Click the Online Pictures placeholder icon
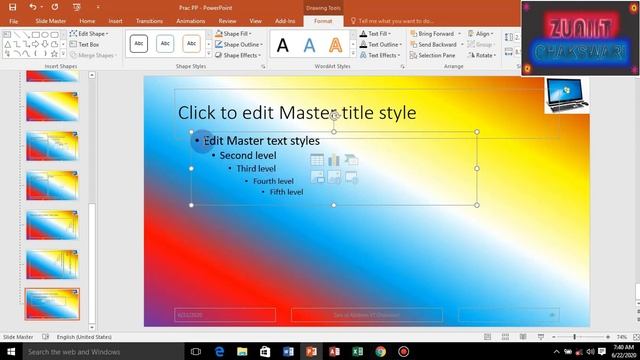 coord(334,177)
